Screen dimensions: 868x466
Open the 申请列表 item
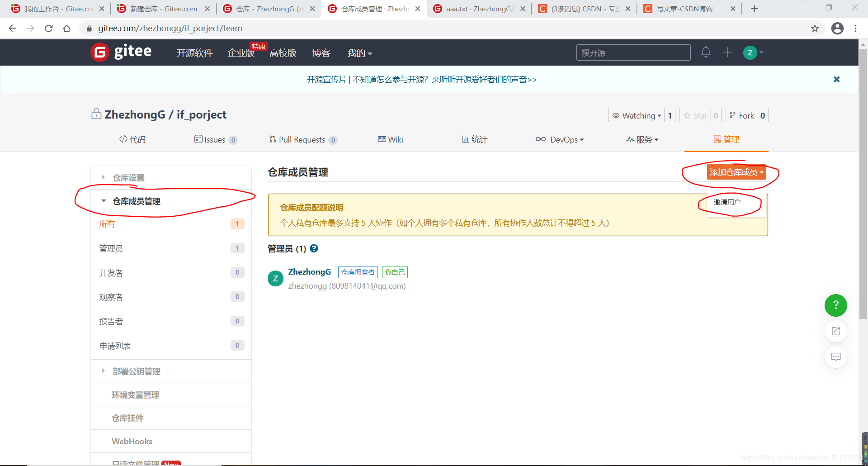(171, 346)
